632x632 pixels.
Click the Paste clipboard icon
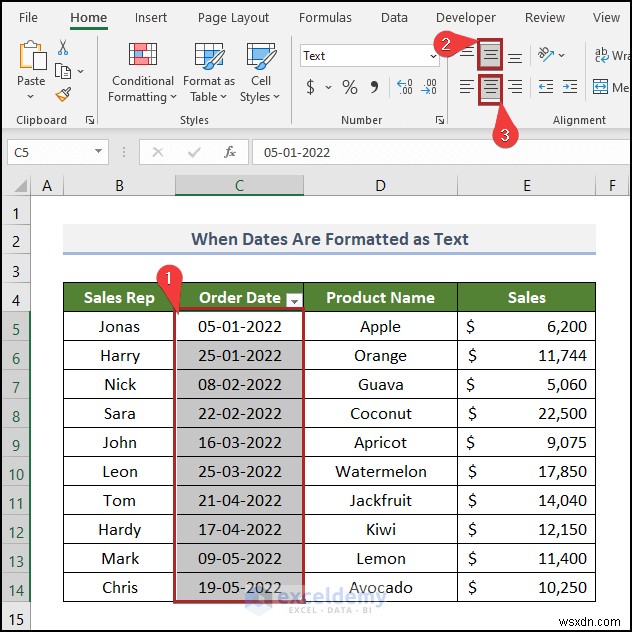click(32, 55)
